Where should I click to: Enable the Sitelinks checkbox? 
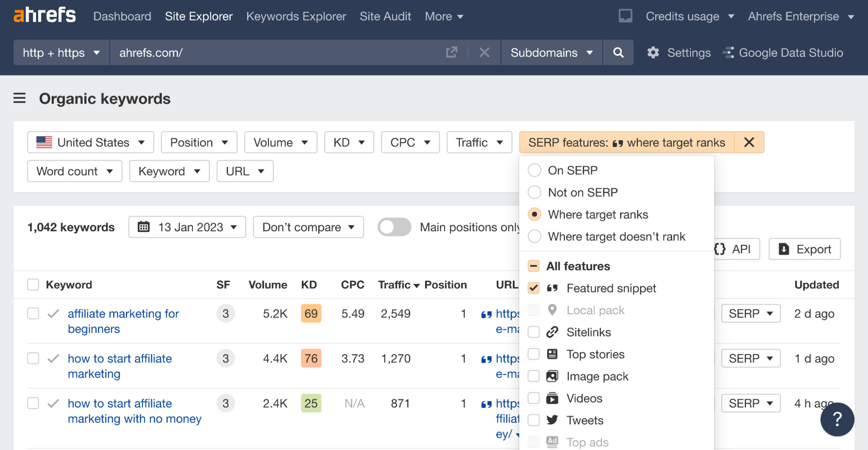[x=534, y=332]
